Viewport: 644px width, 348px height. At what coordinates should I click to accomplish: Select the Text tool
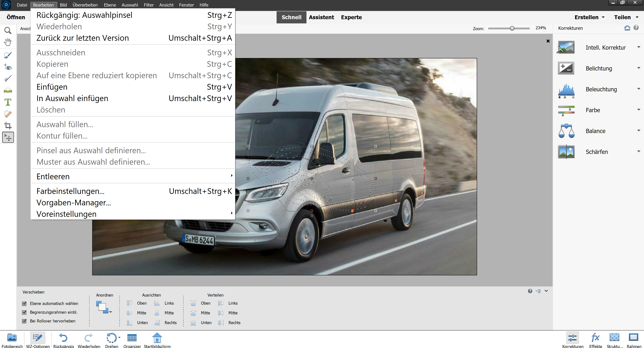(x=8, y=102)
